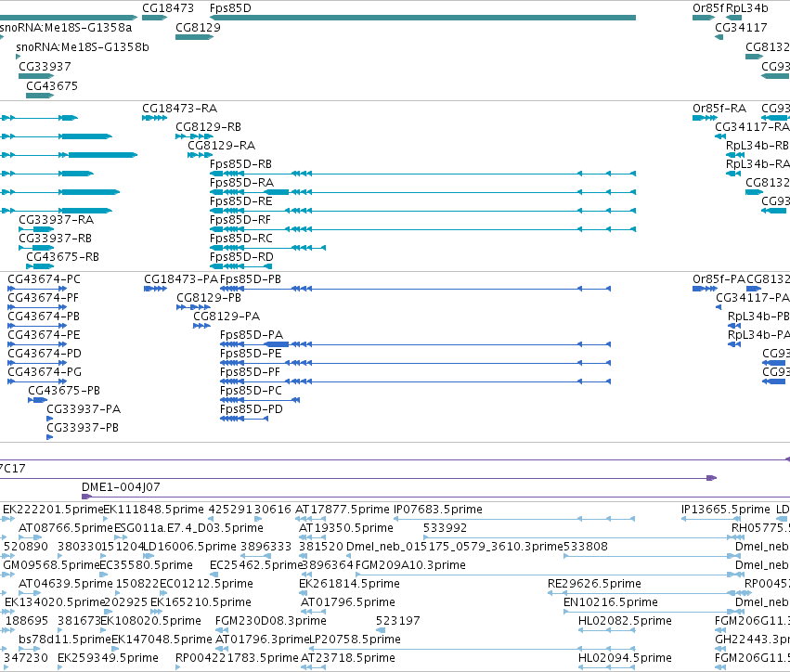Screen dimensions: 790x672
Task: Select transcript CG33937-RA
Action: coord(57,220)
